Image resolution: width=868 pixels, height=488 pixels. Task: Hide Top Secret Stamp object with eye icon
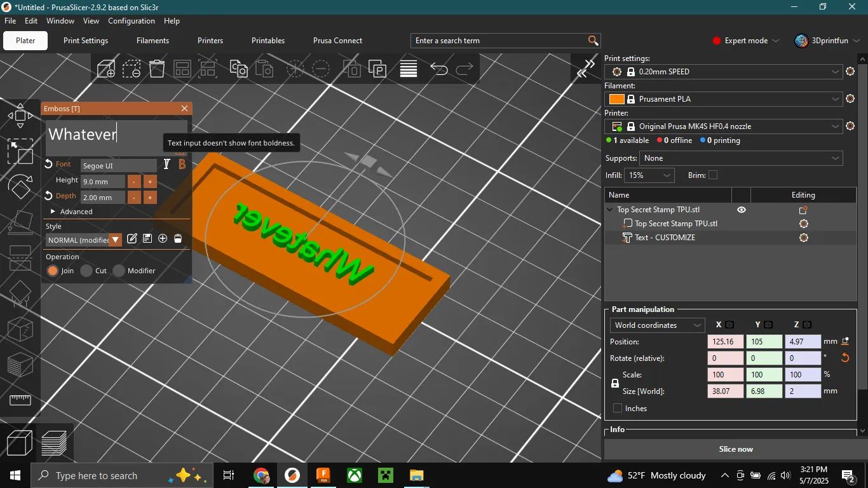(742, 210)
